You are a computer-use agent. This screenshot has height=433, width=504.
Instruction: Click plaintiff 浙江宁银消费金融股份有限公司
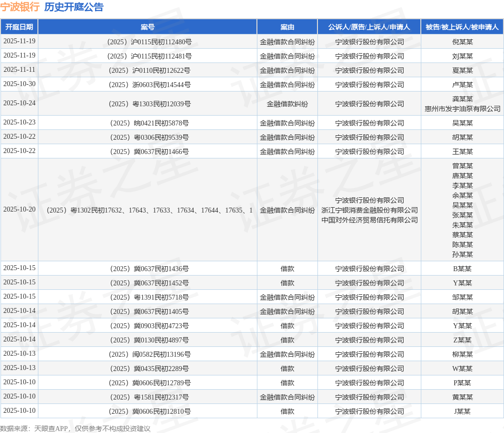tap(369, 210)
